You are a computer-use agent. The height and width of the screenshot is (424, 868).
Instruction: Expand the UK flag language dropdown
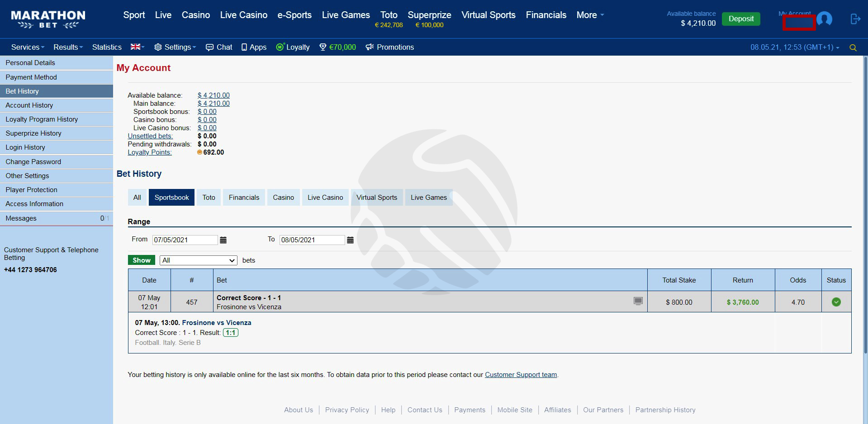coord(138,47)
